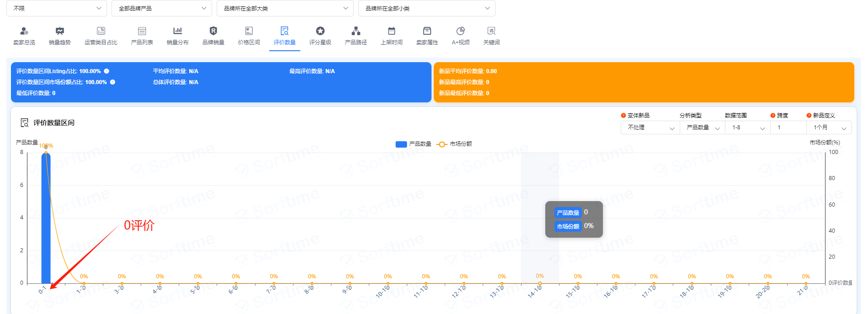Click the 最高评价数量: N/A statistic
The width and height of the screenshot is (868, 314).
pos(312,71)
